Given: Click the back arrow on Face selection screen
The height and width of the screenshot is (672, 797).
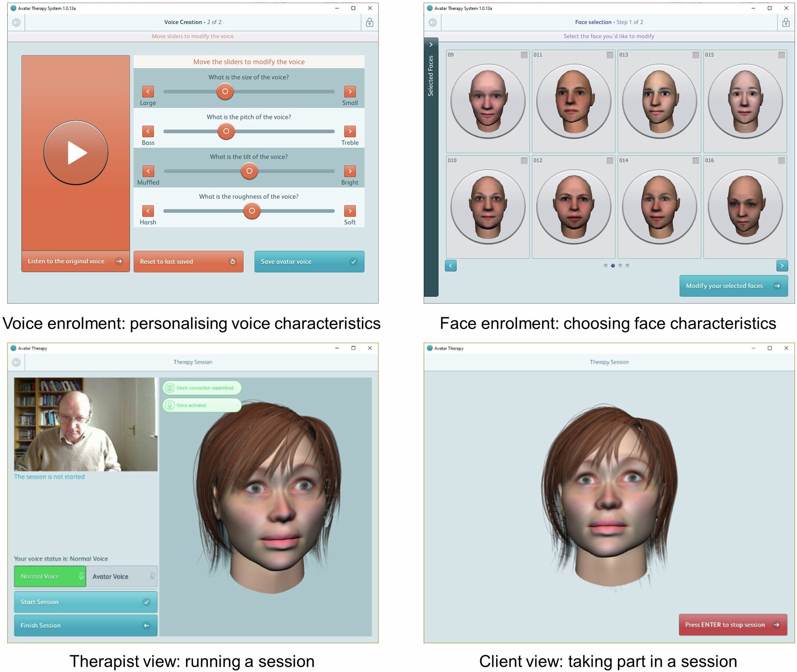Looking at the screenshot, I should click(432, 22).
